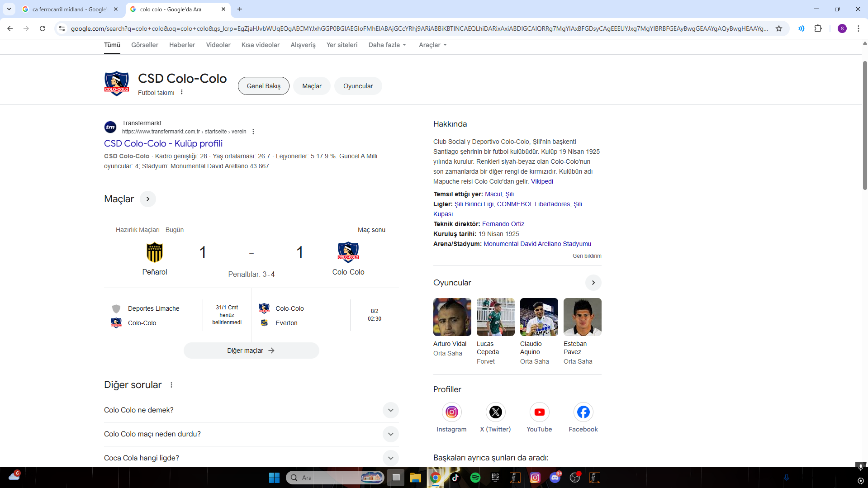This screenshot has width=868, height=488.
Task: Open the Araçlar dropdown
Action: (x=432, y=45)
